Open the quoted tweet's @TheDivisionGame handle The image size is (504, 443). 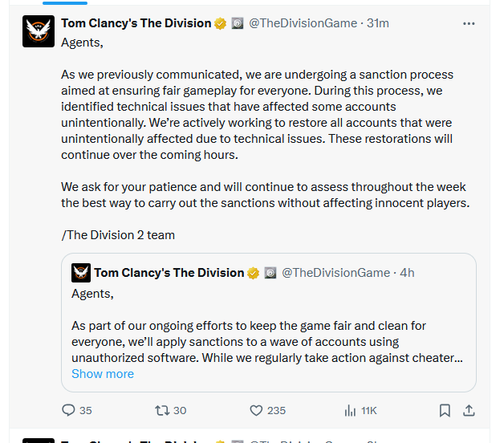coord(336,273)
